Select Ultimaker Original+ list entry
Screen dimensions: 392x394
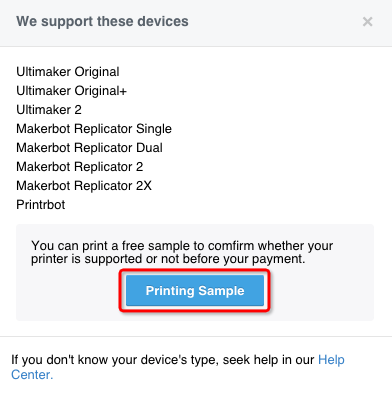[x=72, y=91]
